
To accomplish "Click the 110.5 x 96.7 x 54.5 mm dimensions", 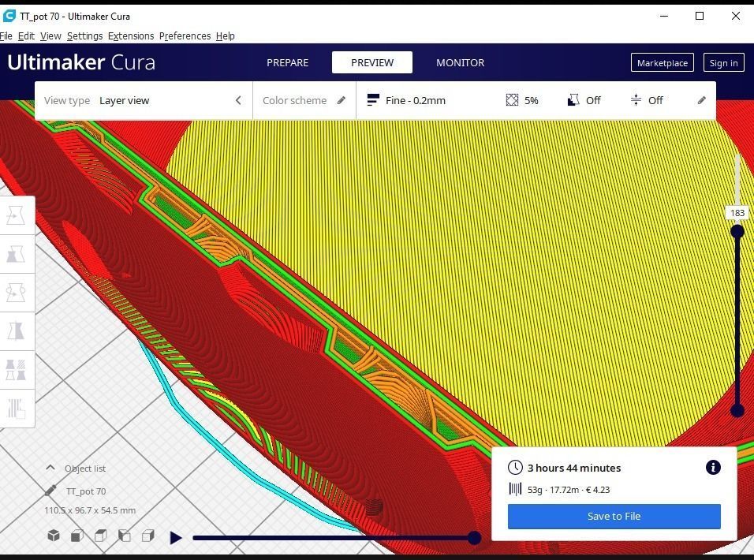I will coord(90,510).
